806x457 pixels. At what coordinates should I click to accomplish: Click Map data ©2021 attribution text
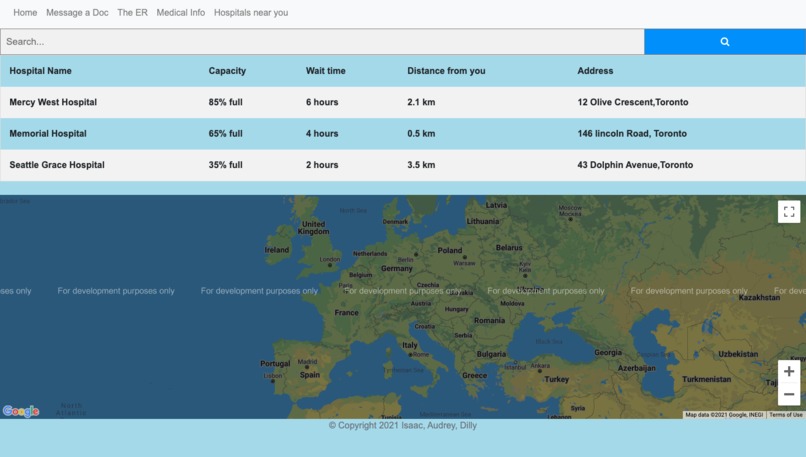tap(724, 415)
